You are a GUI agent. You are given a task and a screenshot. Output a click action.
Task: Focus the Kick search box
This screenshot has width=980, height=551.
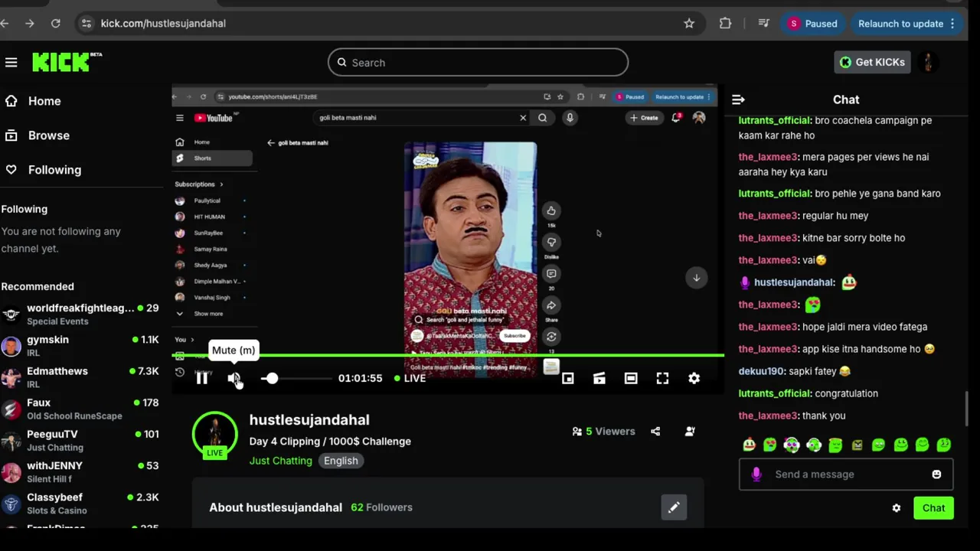pos(478,63)
